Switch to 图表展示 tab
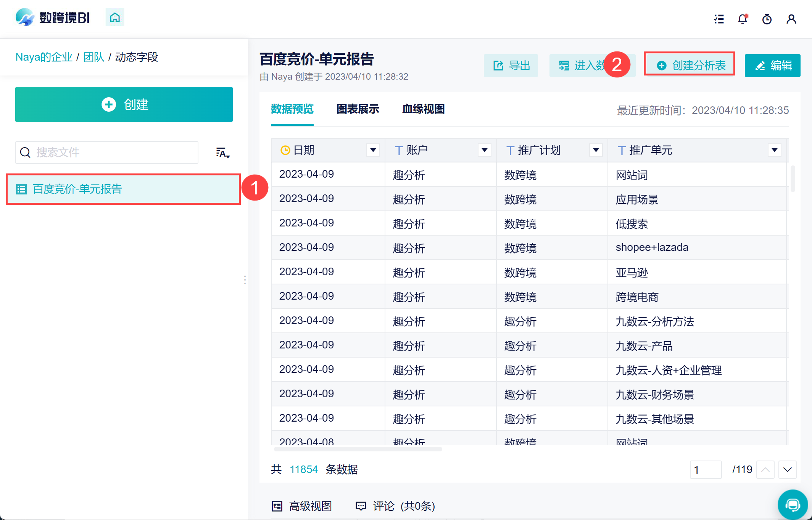The image size is (812, 520). [x=358, y=109]
